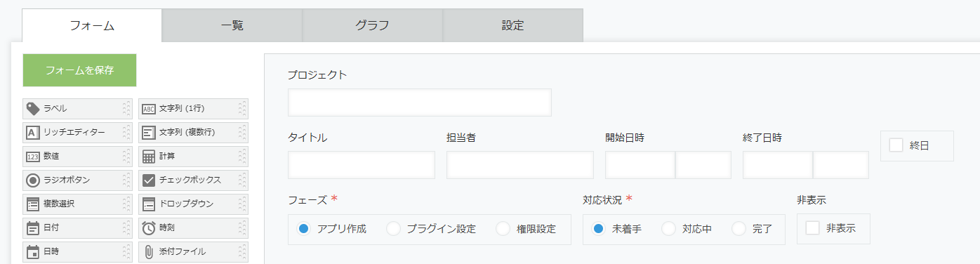980x264 pixels.
Task: Switch to the 一覧 tab
Action: click(232, 26)
